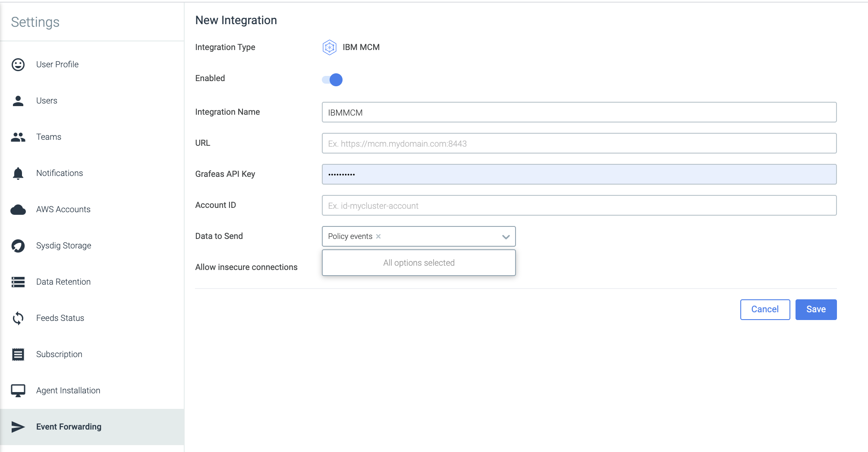Click the IBM MCM type label
Screen dimensions: 868x452
[x=361, y=47]
